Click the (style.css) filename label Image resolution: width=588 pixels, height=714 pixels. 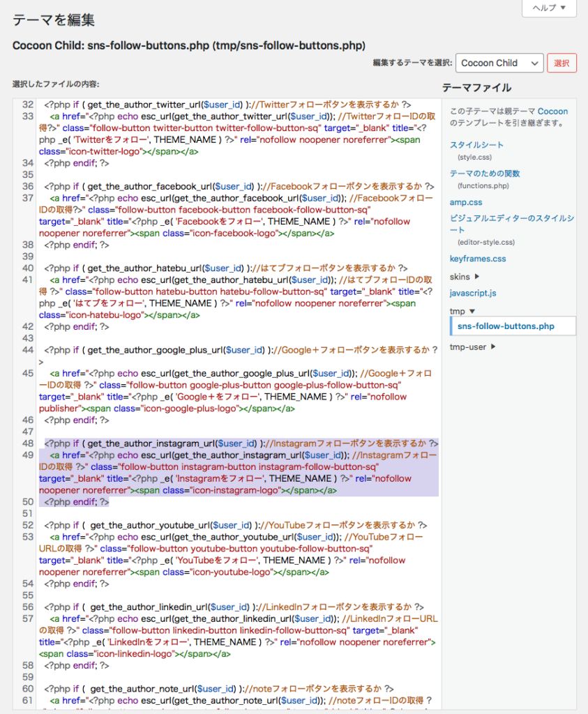[474, 157]
